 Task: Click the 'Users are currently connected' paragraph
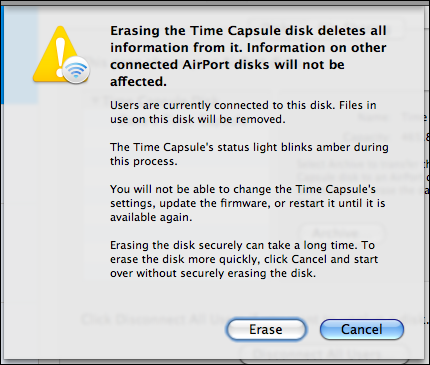click(243, 112)
